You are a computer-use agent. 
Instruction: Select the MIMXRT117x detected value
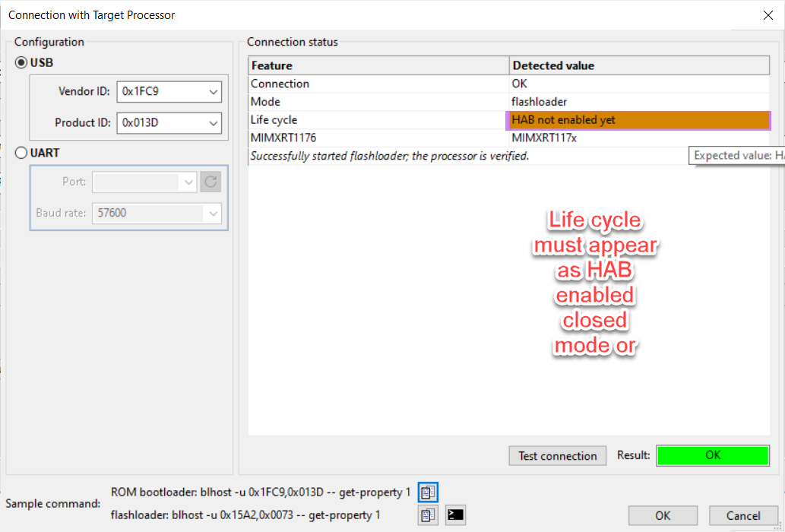coord(547,138)
